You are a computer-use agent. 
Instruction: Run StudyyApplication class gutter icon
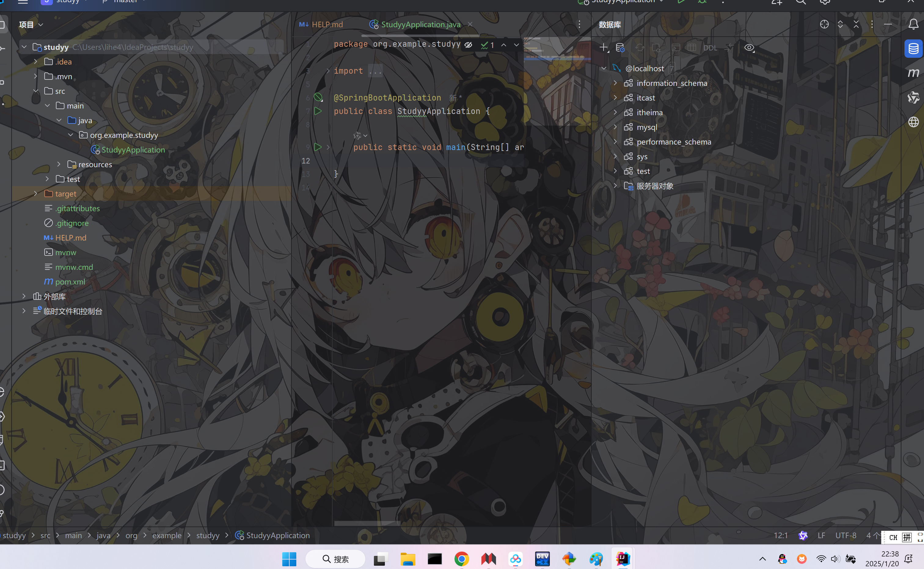(318, 111)
